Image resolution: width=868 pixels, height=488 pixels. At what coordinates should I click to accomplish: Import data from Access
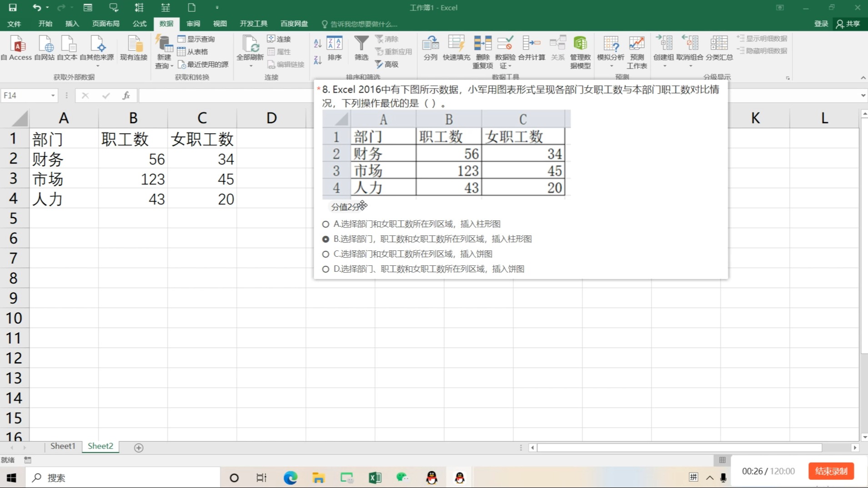pyautogui.click(x=17, y=48)
